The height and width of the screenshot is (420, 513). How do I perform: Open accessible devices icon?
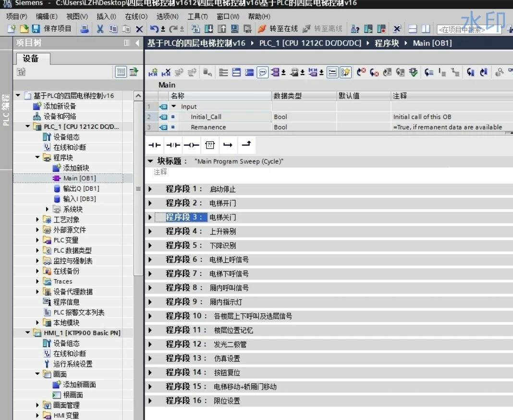(x=355, y=29)
